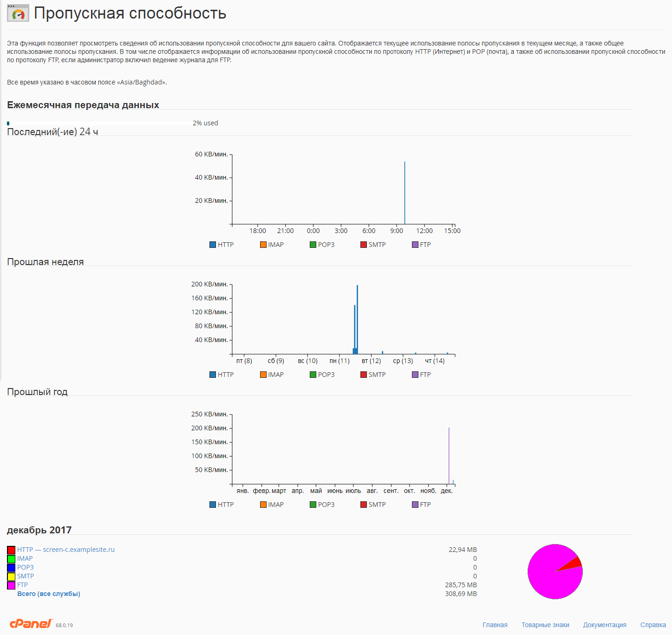This screenshot has width=672, height=635.
Task: Click the SMTP legend under last 24 hours chart
Action: click(373, 245)
